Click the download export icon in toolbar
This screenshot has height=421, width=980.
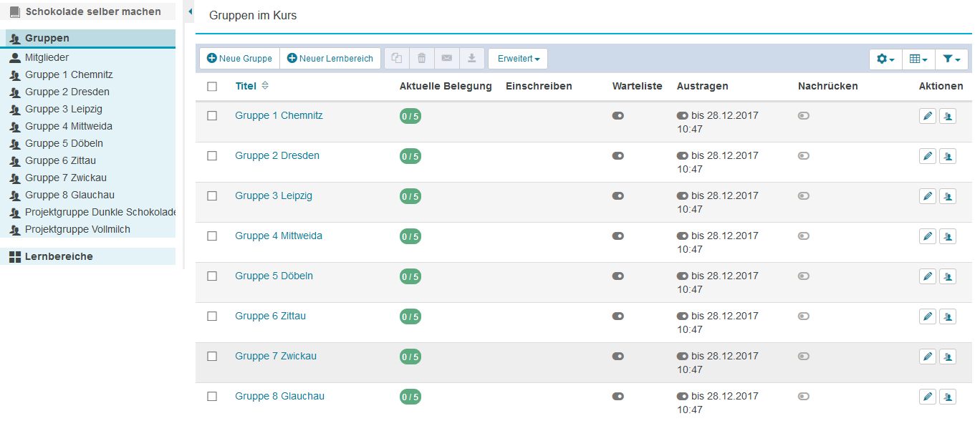471,59
